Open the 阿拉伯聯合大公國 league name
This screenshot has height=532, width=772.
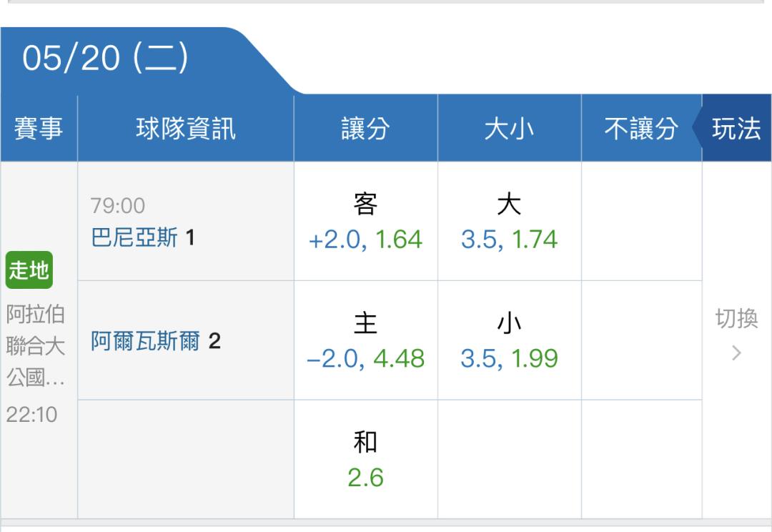click(x=36, y=346)
